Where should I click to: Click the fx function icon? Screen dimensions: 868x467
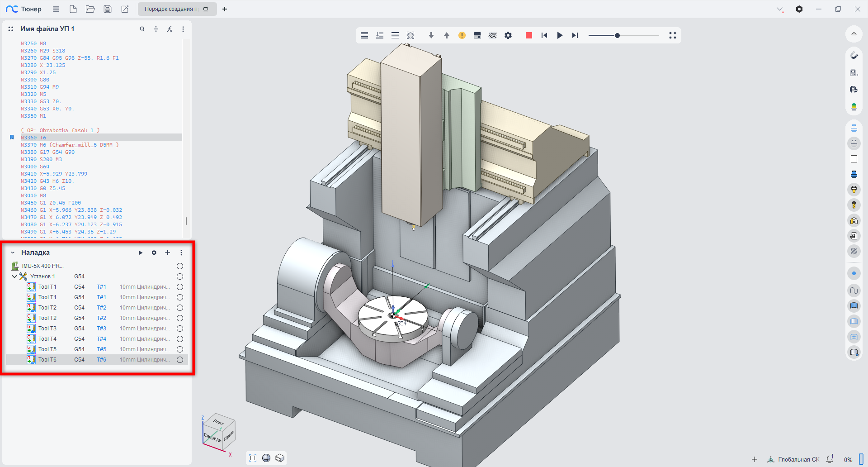170,29
